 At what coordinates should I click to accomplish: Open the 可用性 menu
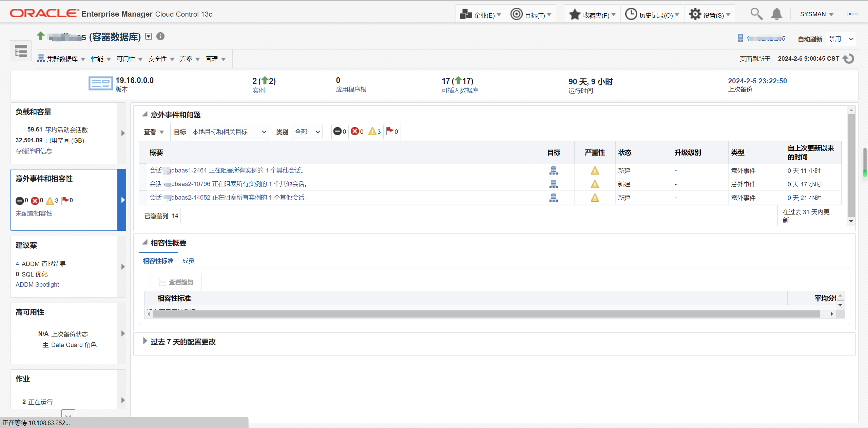129,59
